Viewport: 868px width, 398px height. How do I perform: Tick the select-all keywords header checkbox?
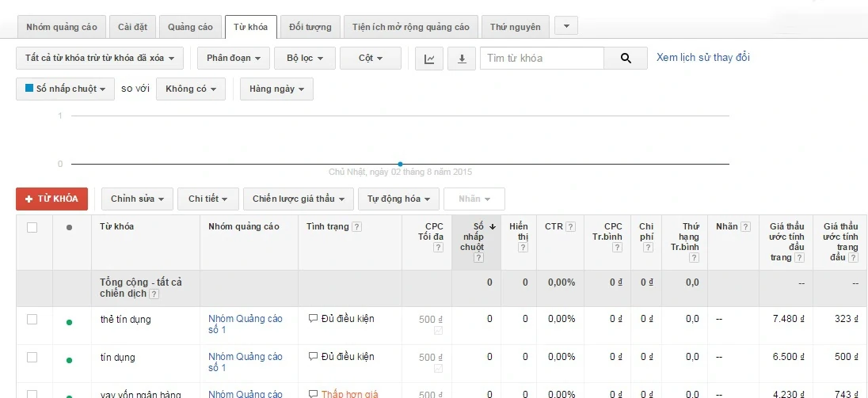point(32,228)
